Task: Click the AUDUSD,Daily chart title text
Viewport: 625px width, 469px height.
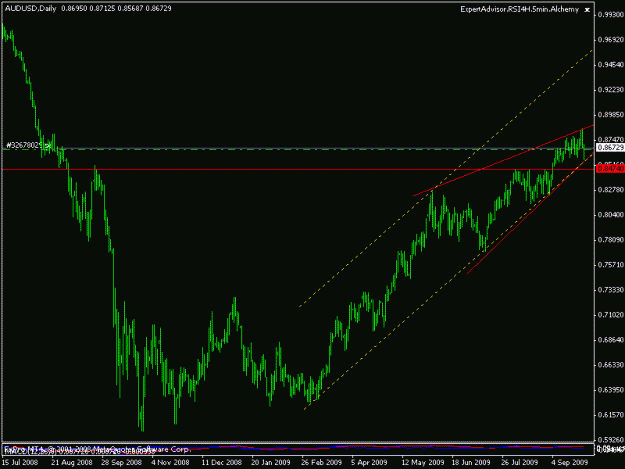Action: [x=31, y=8]
